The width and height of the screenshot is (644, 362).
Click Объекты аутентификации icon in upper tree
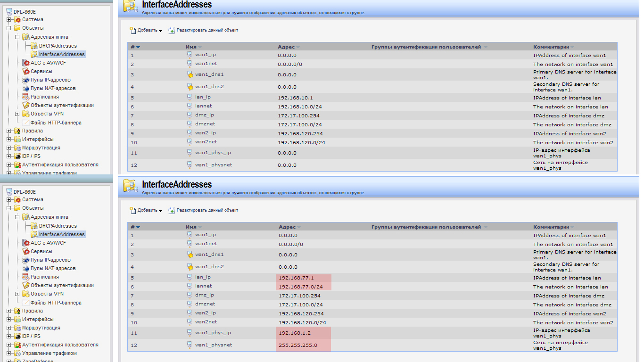[26, 105]
